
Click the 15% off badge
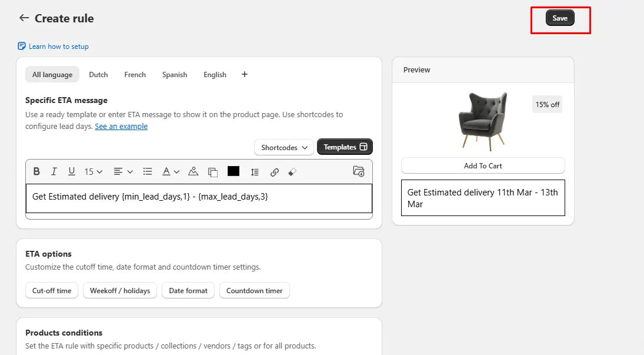(x=548, y=104)
